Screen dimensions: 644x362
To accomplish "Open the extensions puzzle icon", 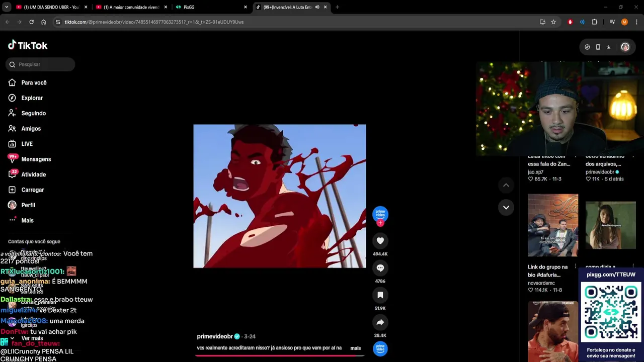I will pos(595,22).
